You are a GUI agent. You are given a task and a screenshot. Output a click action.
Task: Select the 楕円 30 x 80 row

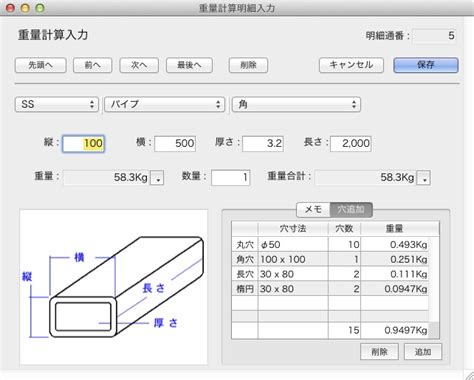pos(330,288)
